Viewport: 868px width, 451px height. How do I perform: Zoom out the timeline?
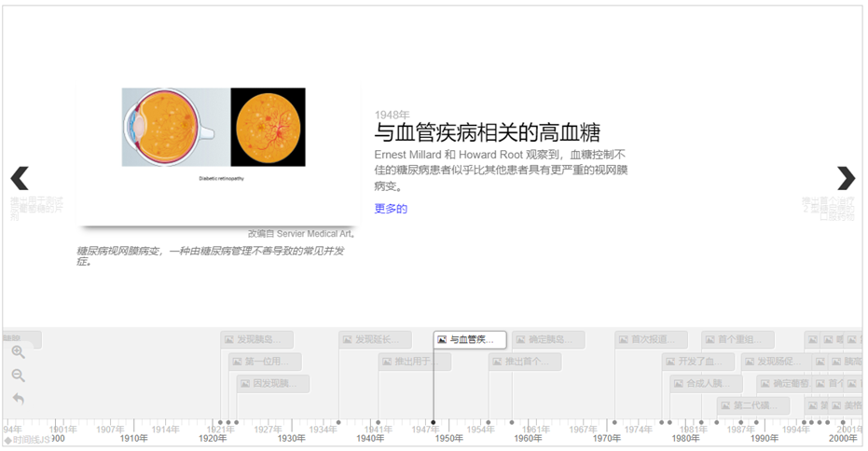coord(19,376)
